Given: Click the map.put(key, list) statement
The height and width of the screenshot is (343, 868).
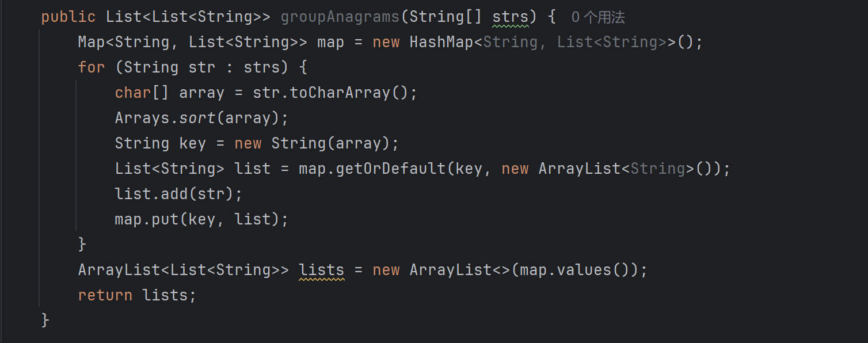Looking at the screenshot, I should pyautogui.click(x=202, y=219).
